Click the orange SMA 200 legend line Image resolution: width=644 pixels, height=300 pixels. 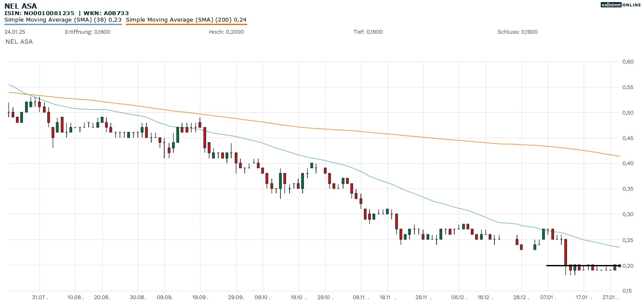[x=186, y=24]
